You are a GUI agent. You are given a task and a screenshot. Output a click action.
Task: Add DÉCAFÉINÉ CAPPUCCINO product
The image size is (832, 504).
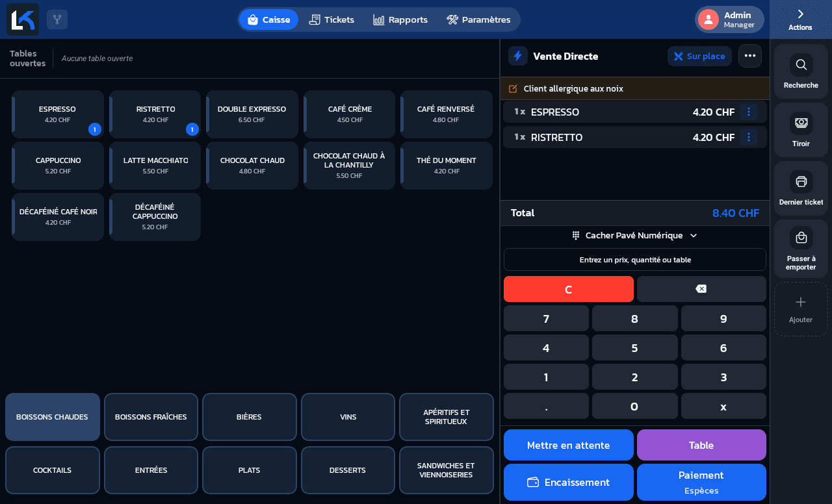(155, 217)
